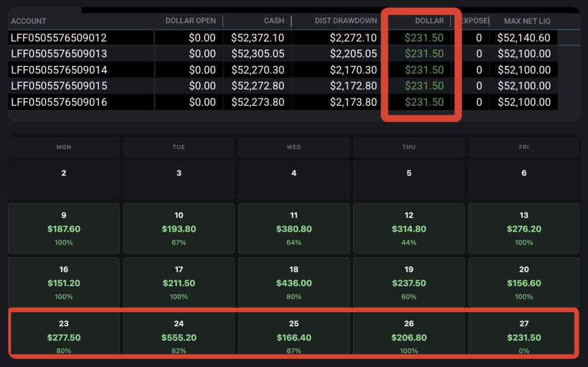Open day 24 card showing $555.20

[x=179, y=333]
